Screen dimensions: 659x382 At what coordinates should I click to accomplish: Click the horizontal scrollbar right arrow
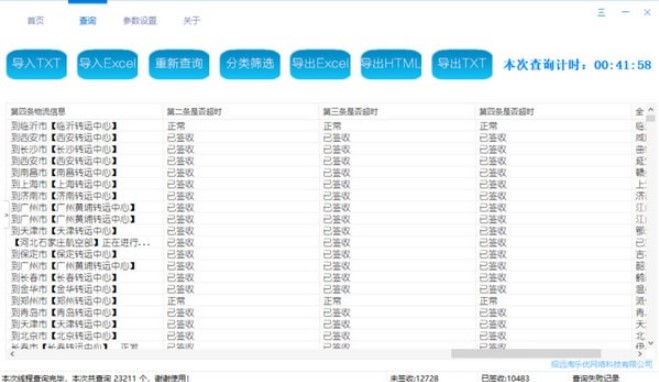click(x=640, y=354)
